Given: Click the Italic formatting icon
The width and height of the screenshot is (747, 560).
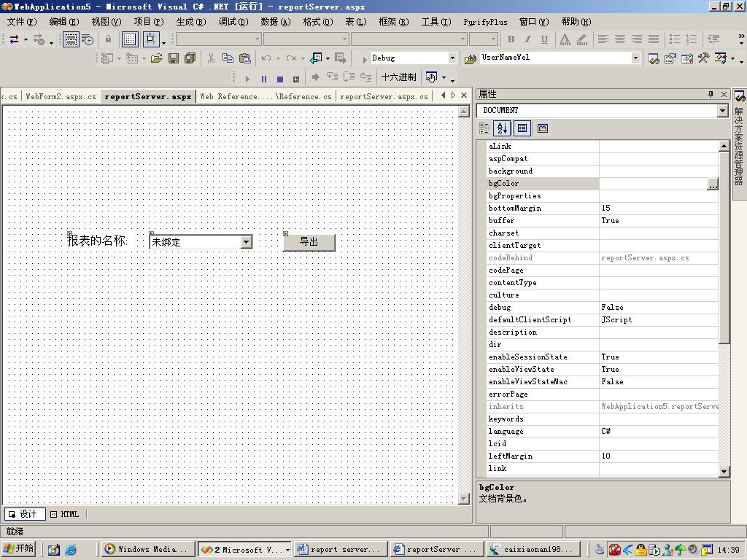Looking at the screenshot, I should click(x=527, y=39).
